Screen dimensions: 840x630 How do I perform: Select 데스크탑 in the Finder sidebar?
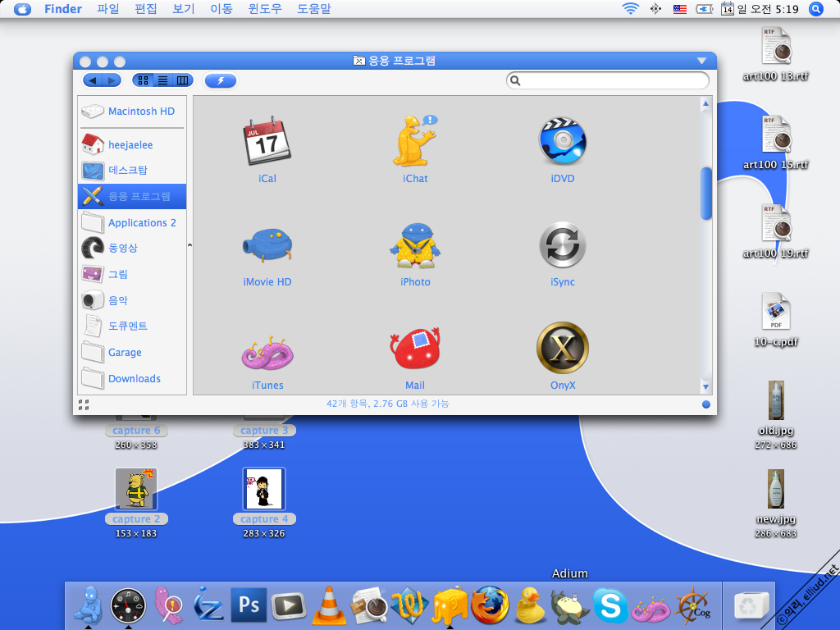pyautogui.click(x=132, y=171)
